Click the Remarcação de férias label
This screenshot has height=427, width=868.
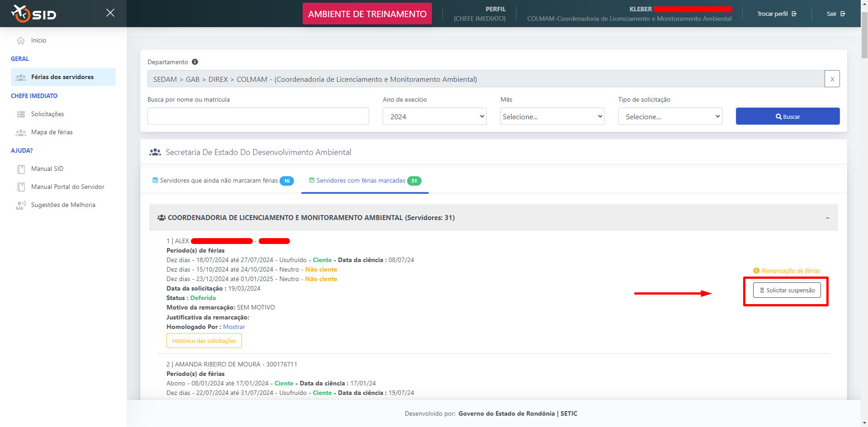(790, 271)
